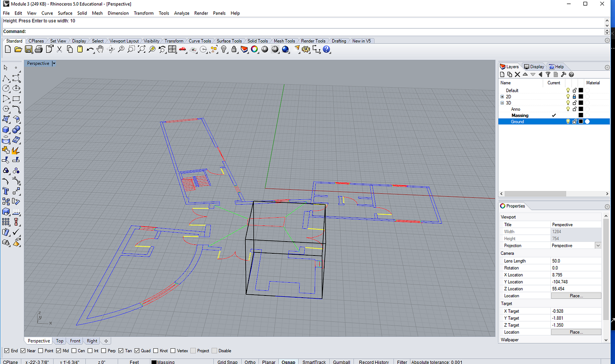Toggle the Quad osnap checkbox
The height and width of the screenshot is (364, 615).
coord(137,351)
